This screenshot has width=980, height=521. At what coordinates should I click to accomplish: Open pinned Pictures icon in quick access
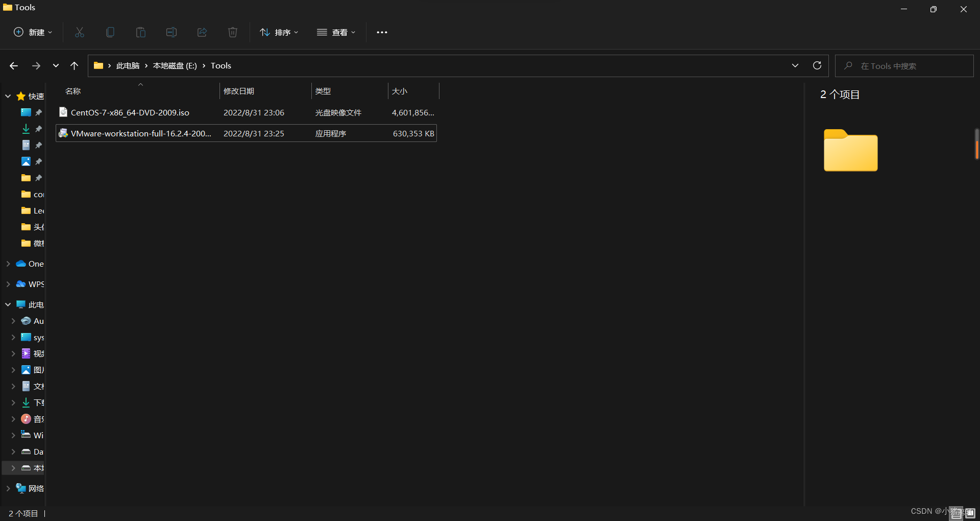(x=26, y=161)
